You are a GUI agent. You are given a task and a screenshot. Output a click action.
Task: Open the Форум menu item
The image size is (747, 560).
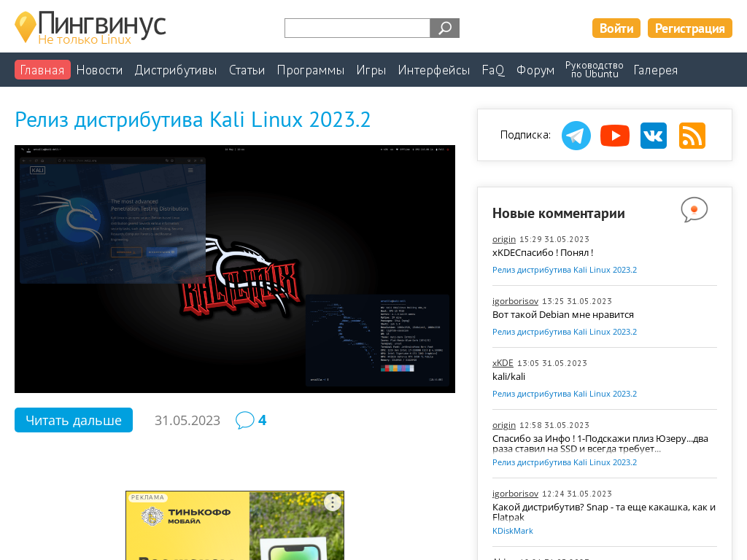point(535,70)
